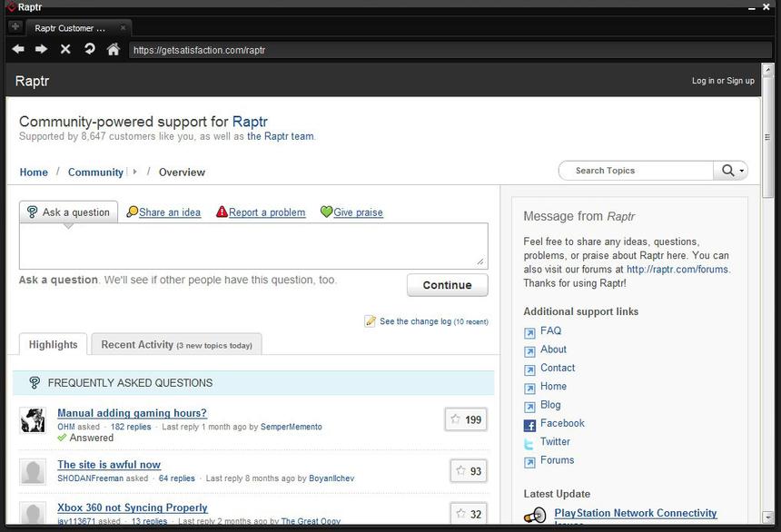Expand the Community breadcrumb arrow
781x532 pixels.
[x=134, y=172]
